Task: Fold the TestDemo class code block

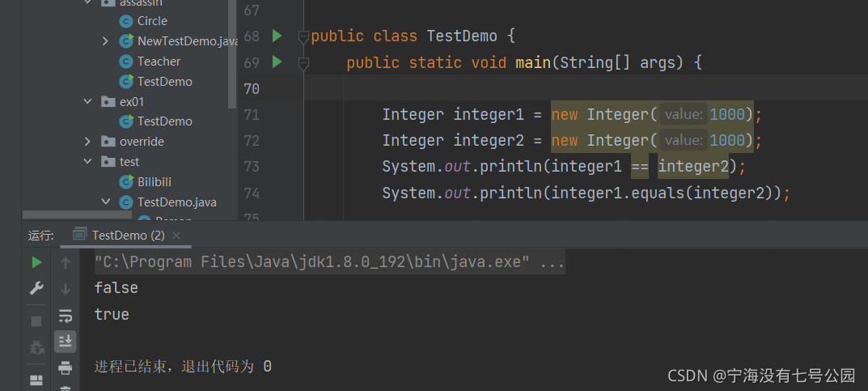Action: 303,37
